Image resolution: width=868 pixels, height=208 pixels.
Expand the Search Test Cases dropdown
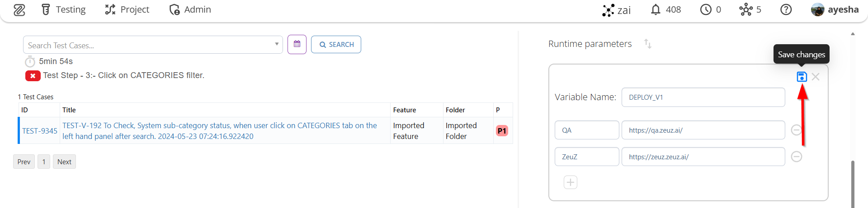277,44
